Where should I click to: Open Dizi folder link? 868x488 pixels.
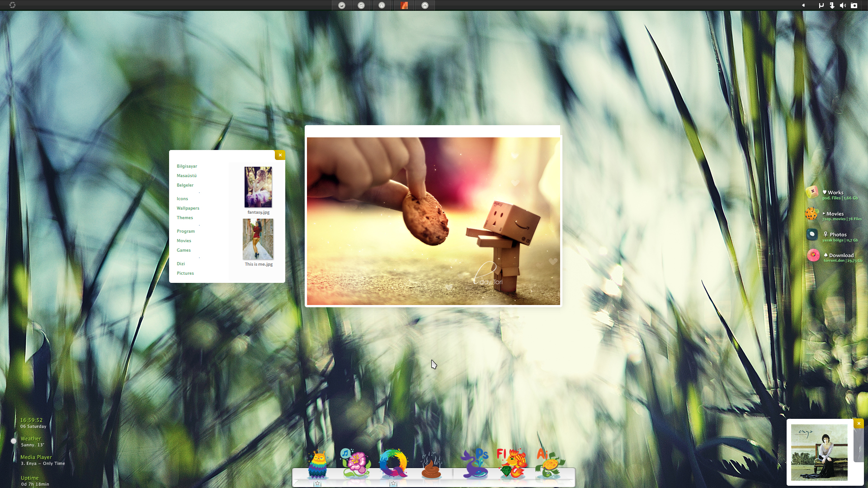coord(181,264)
